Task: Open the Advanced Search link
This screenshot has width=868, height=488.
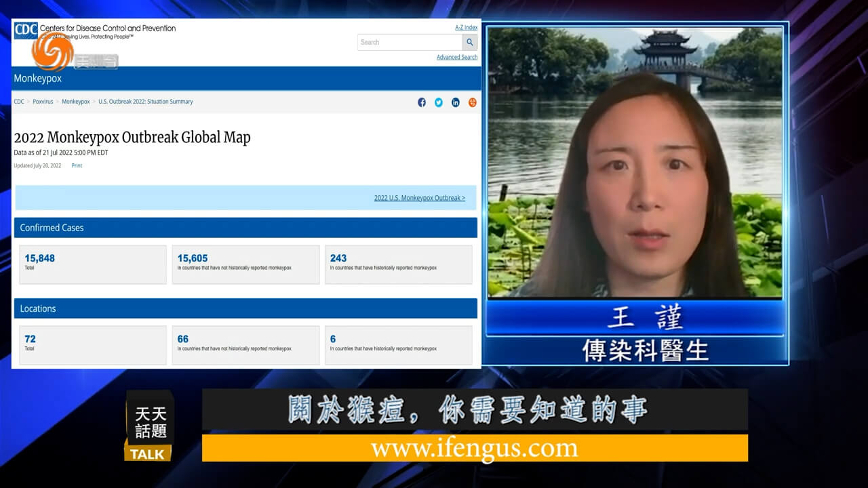Action: click(456, 58)
